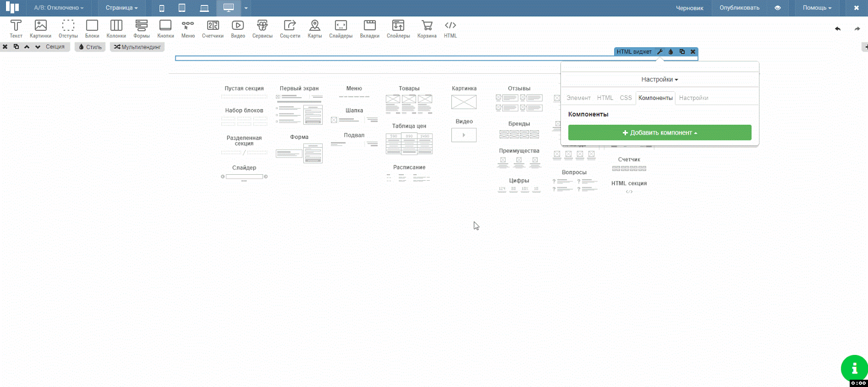Select the Спойлеры tool
The width and height of the screenshot is (868, 387).
click(398, 29)
